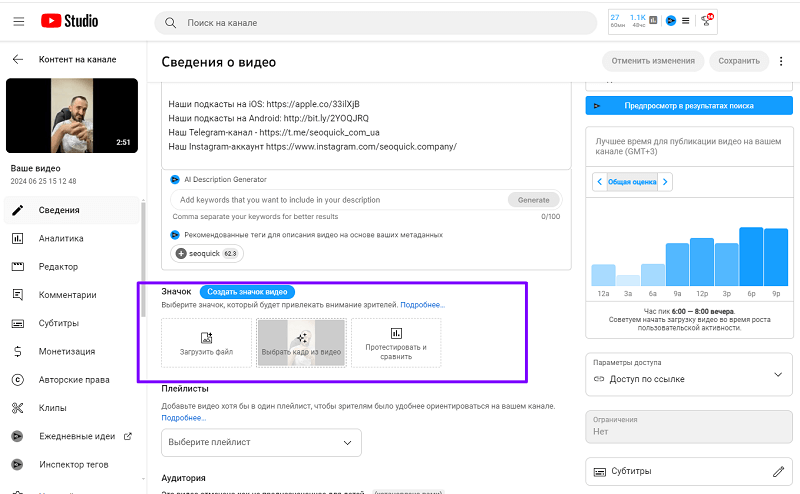Click the seoquick tag score 62.3
Screen dimensions: 800x494
pos(231,254)
